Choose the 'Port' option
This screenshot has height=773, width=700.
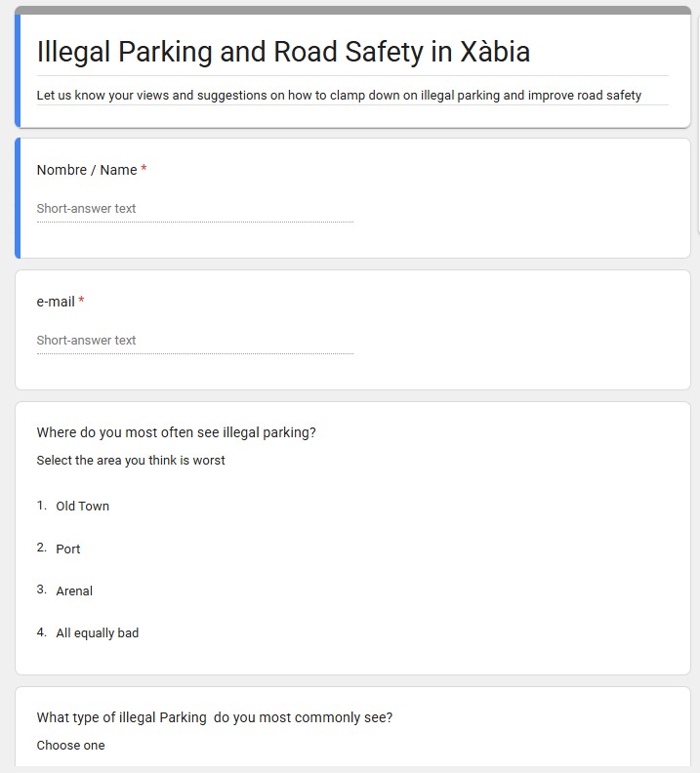click(68, 549)
